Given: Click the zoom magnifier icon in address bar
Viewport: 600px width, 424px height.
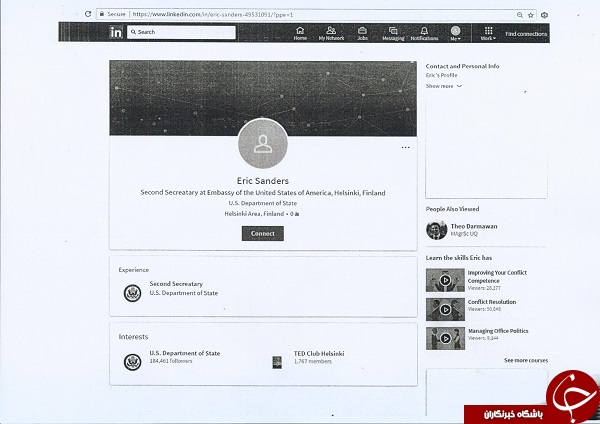Looking at the screenshot, I should click(x=520, y=15).
